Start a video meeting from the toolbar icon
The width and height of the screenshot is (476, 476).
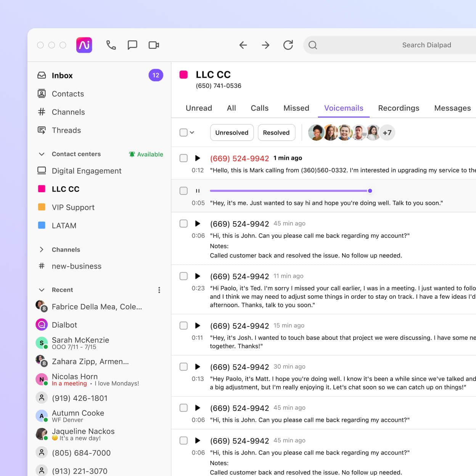[154, 45]
